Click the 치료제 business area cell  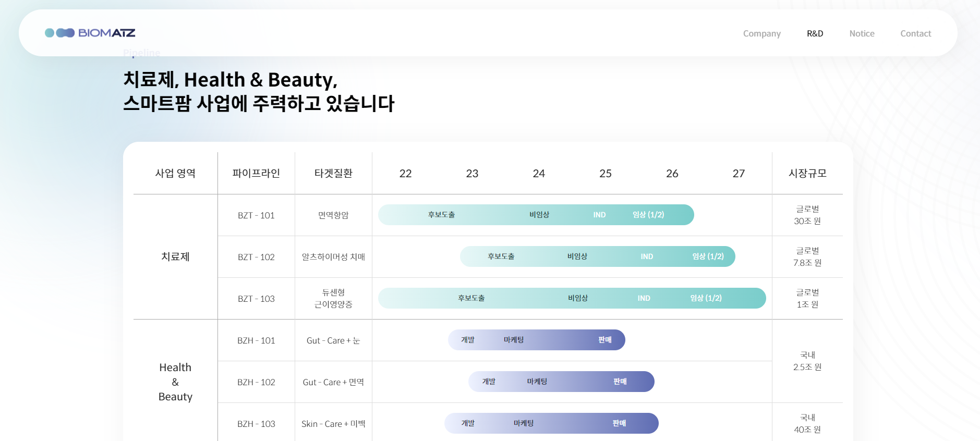tap(175, 256)
